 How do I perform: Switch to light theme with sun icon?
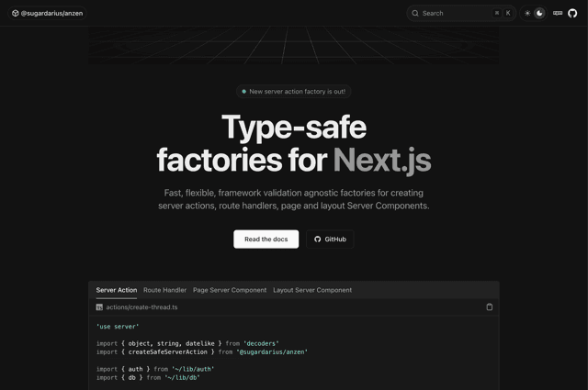(x=527, y=13)
